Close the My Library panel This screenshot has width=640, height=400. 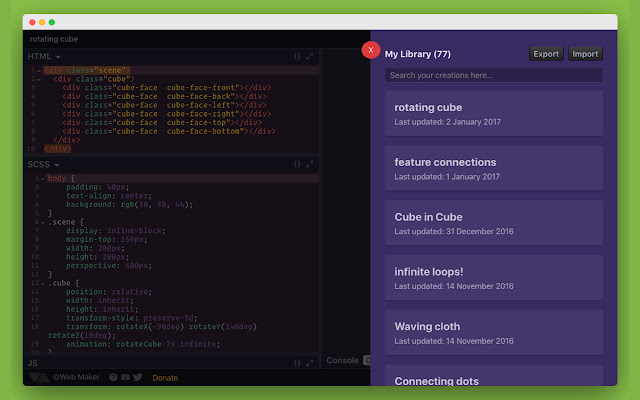(372, 49)
